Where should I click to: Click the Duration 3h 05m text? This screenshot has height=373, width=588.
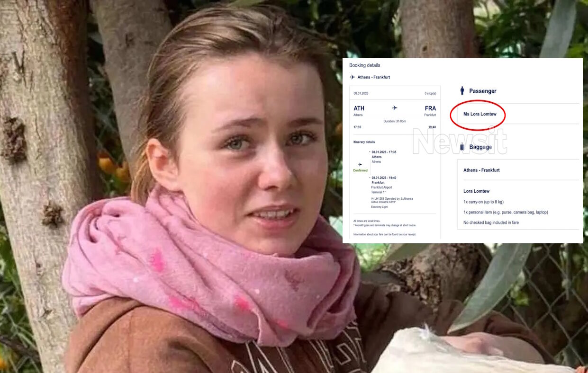[395, 121]
